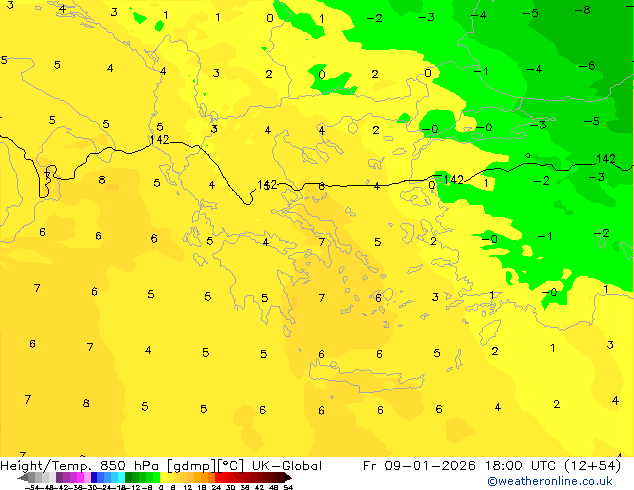The image size is (634, 490).
Task: Select the "18:00 UTC" time text
Action: click(x=522, y=466)
